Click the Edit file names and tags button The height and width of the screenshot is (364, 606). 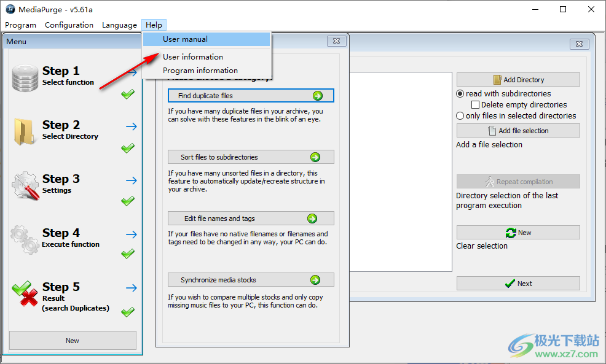[x=251, y=219]
